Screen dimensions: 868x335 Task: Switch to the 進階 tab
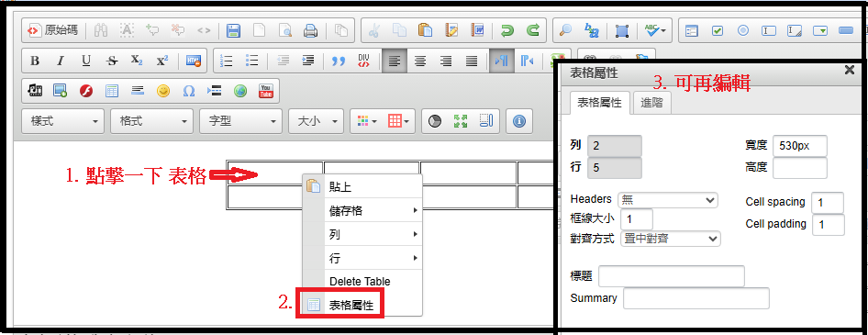pos(652,103)
